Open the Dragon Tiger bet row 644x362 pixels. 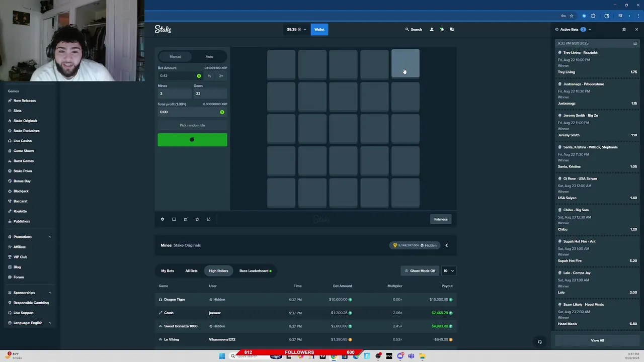tap(305, 300)
